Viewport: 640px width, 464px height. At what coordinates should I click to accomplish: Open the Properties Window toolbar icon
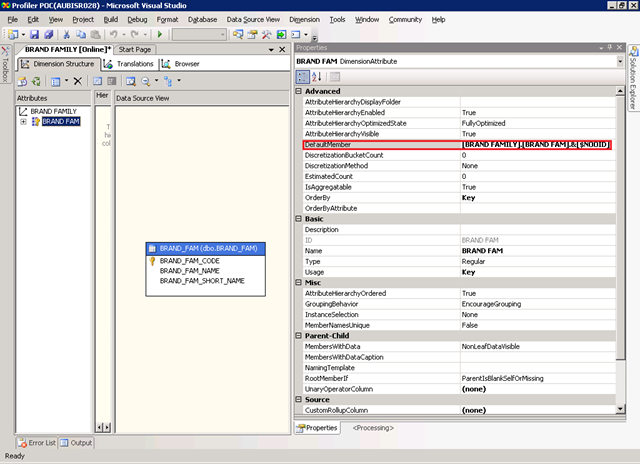pos(252,35)
